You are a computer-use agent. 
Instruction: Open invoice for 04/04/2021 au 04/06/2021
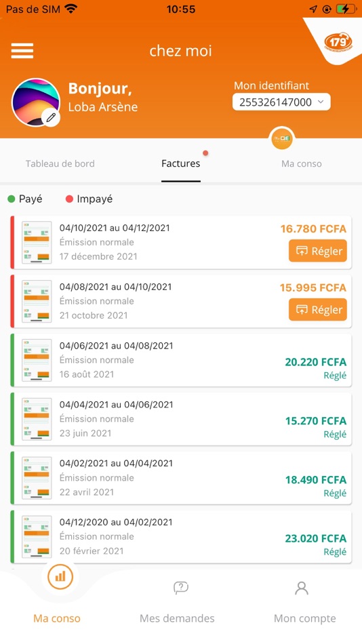[181, 419]
